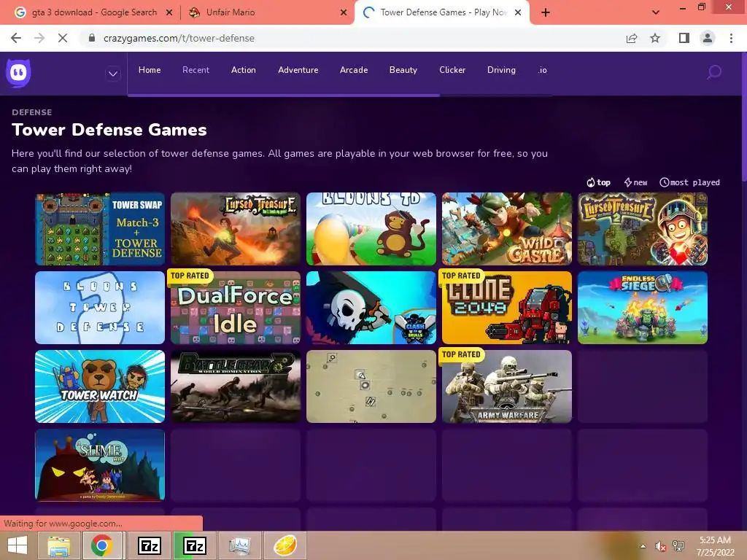The image size is (747, 560).
Task: Open the Chrome profile avatar
Action: pos(708,38)
